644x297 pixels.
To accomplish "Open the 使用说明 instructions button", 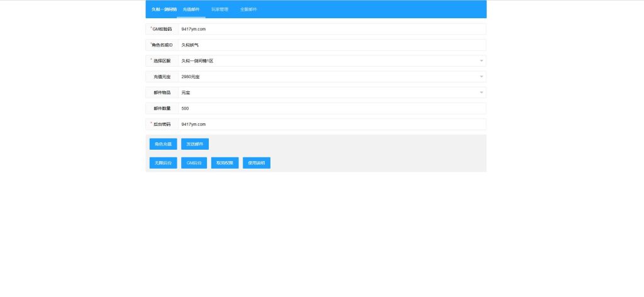I will click(257, 163).
